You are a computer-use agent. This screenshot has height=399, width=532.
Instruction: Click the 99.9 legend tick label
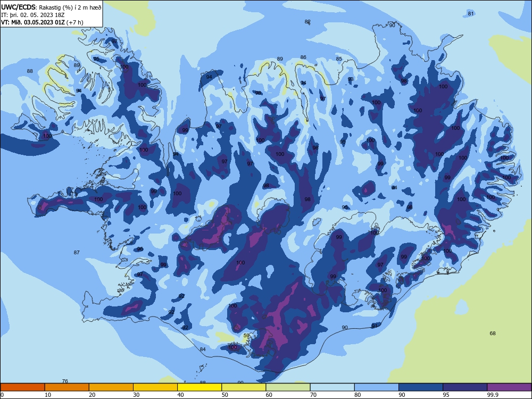coord(493,395)
